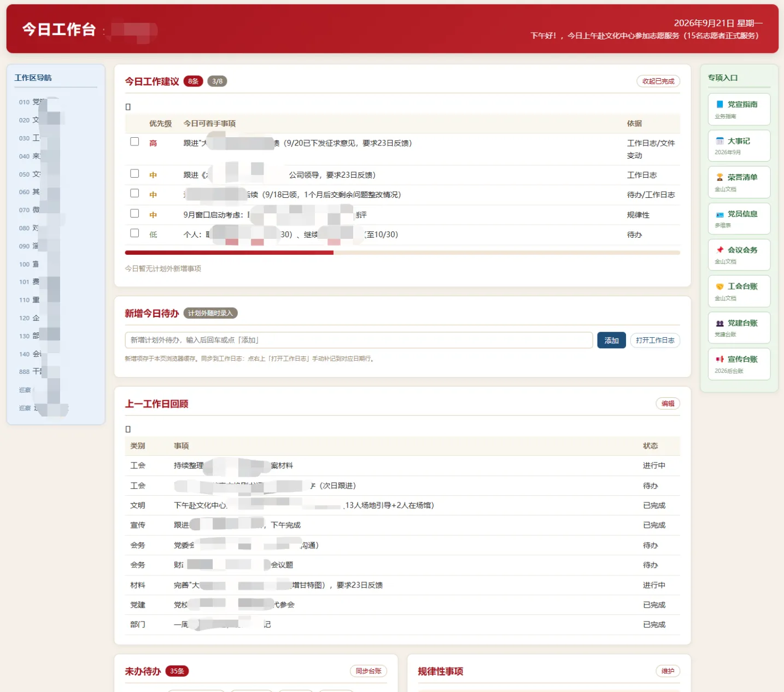Viewport: 784px width, 692px height.
Task: Click the ID card icon beside 党员信息
Action: tap(719, 214)
